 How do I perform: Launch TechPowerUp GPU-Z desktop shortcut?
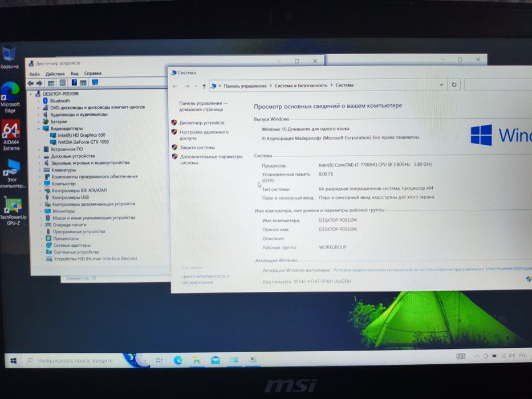(13, 211)
